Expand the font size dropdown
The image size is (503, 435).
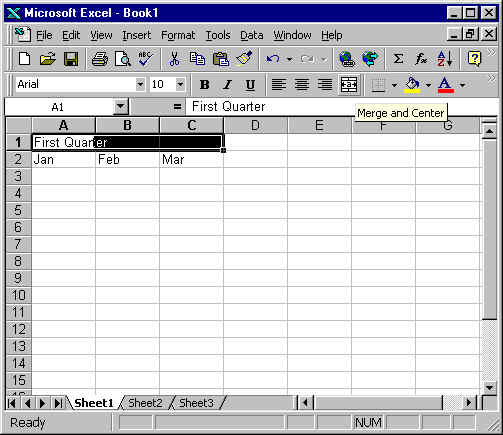click(180, 84)
